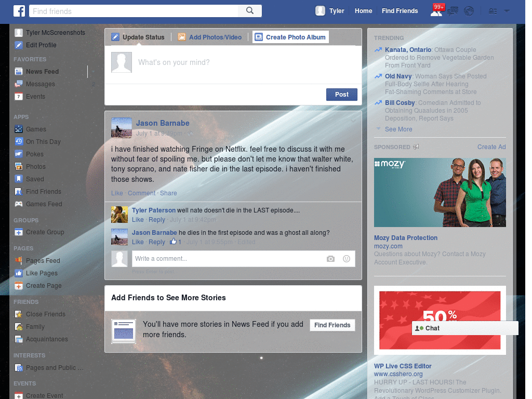Screen dimensions: 532x399
Task: Click thumbs-up like count on Jason's comment
Action: click(x=176, y=242)
